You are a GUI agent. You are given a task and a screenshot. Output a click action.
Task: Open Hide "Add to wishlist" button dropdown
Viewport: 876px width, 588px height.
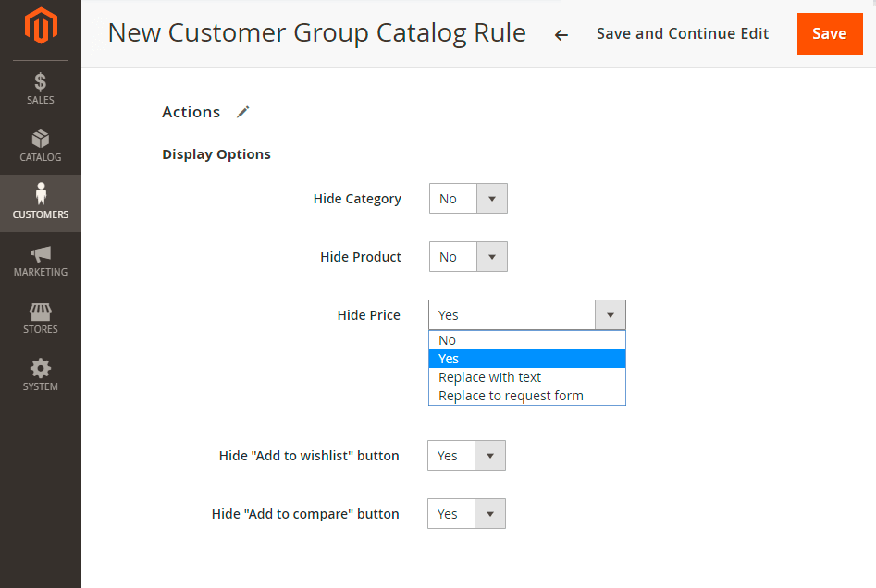[466, 456]
